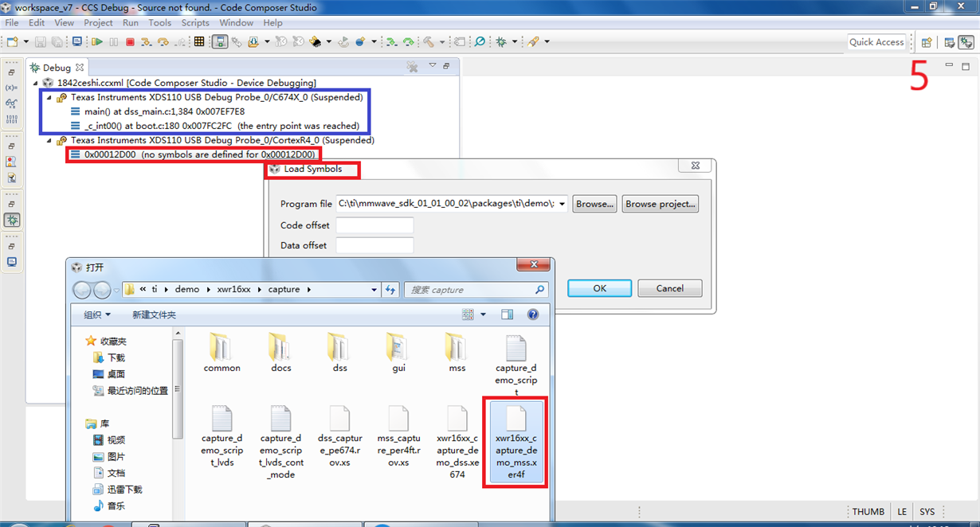Click the Data offset input field
980x527 pixels.
pos(374,245)
